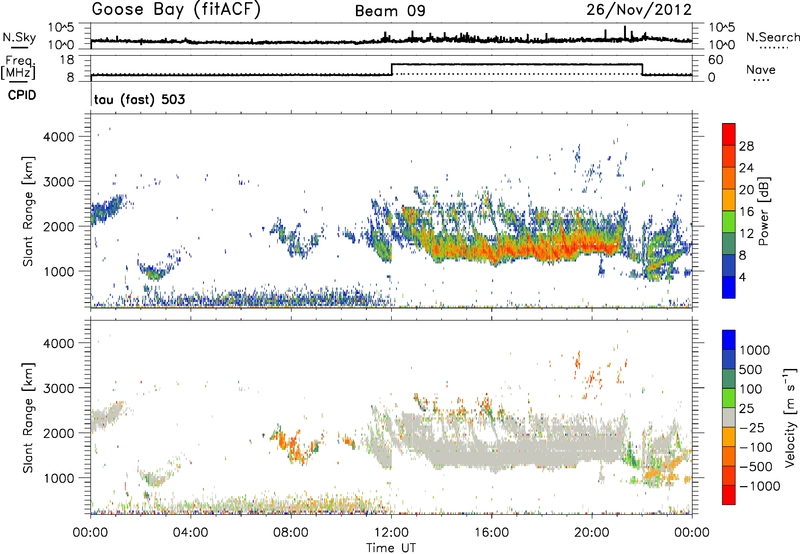Screen dimensions: 800x554
Task: Click the "08:00" time axis tick label
Action: click(290, 533)
